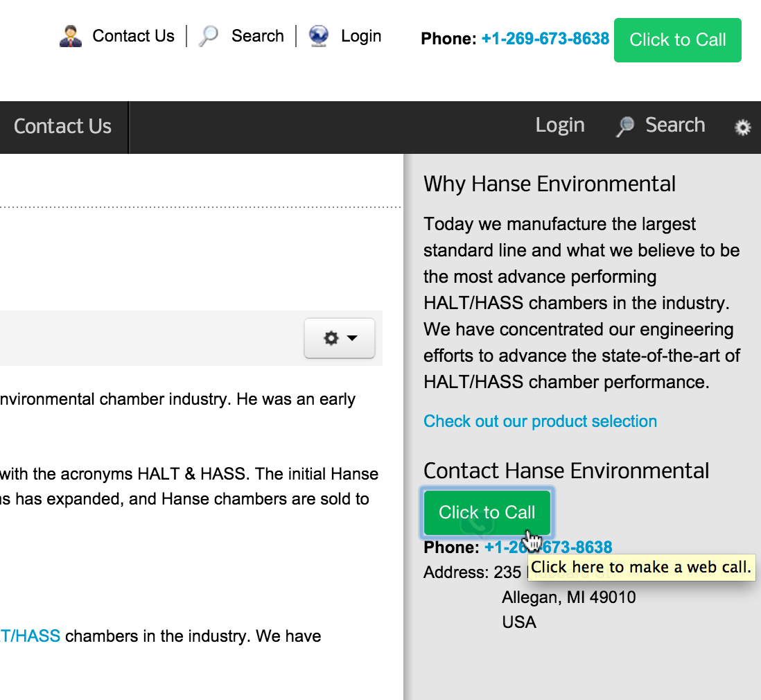Click the Why Hanse Environmental heading
761x700 pixels.
(550, 184)
